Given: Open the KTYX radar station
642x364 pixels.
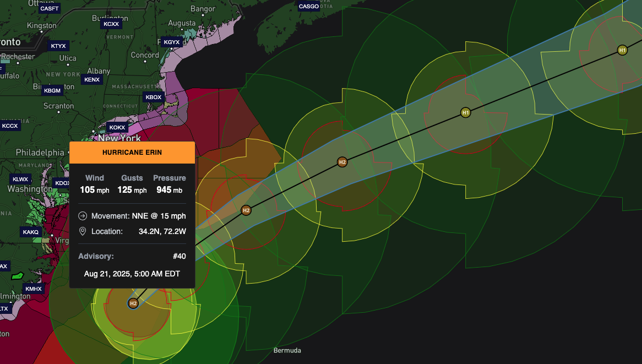Looking at the screenshot, I should pyautogui.click(x=58, y=46).
